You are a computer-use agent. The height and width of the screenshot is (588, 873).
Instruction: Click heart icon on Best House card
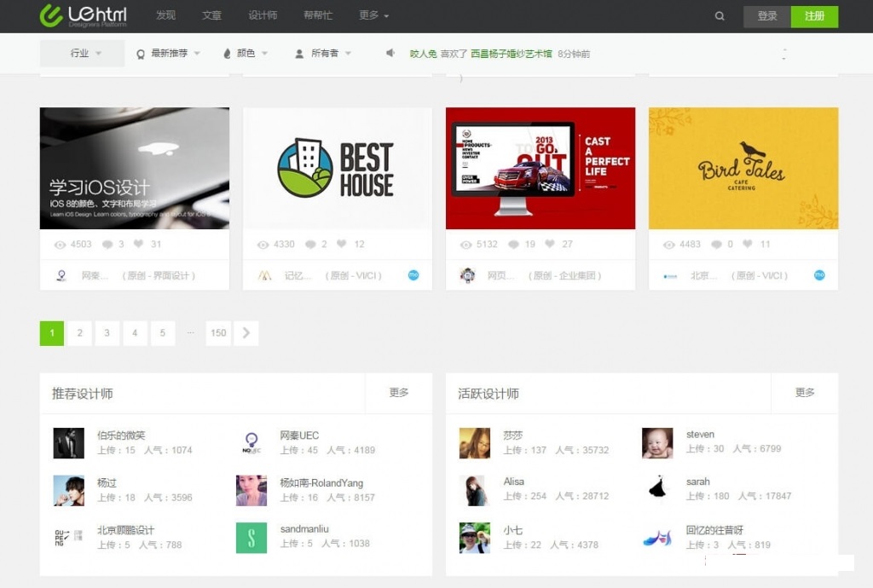(342, 244)
